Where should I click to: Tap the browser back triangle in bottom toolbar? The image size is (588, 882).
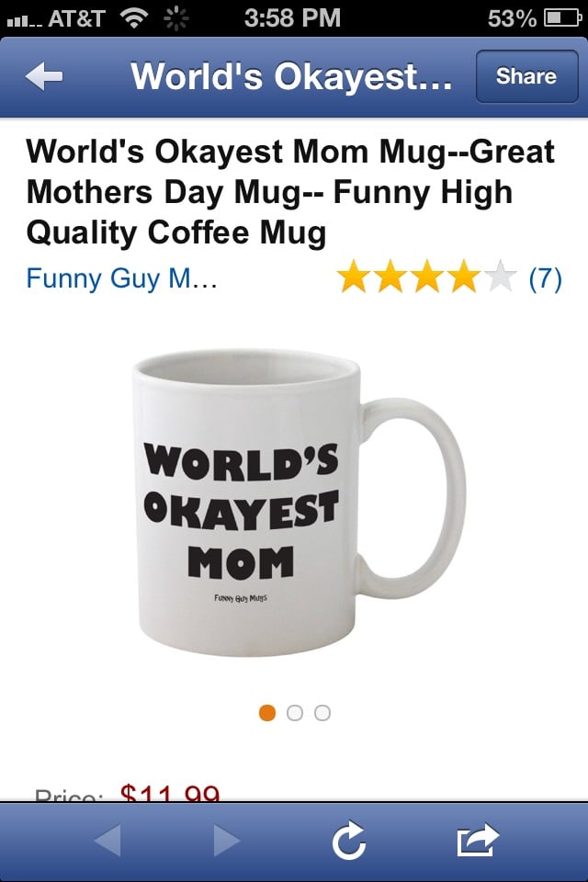click(x=107, y=841)
